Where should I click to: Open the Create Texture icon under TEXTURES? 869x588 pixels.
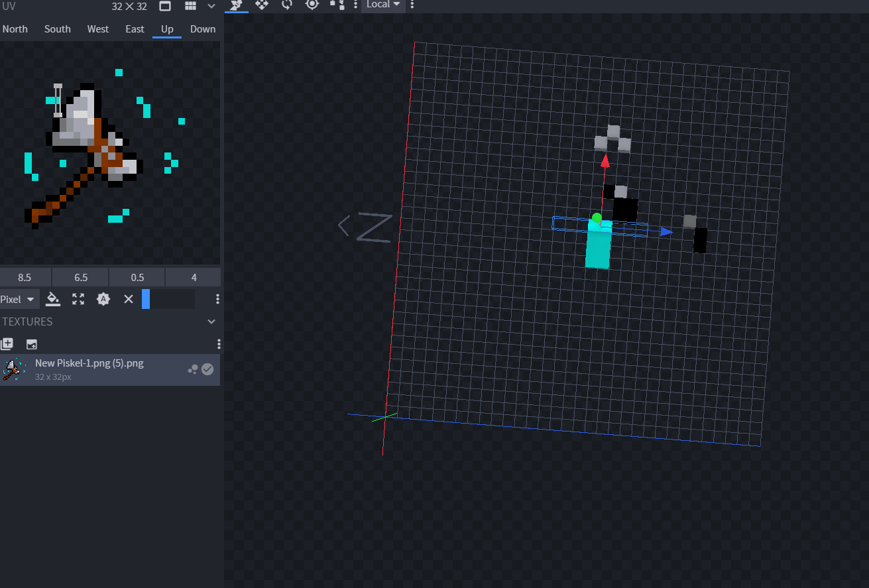7,343
